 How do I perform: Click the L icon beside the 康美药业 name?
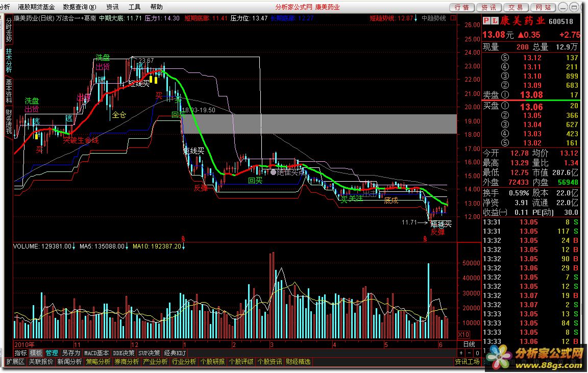pos(495,21)
